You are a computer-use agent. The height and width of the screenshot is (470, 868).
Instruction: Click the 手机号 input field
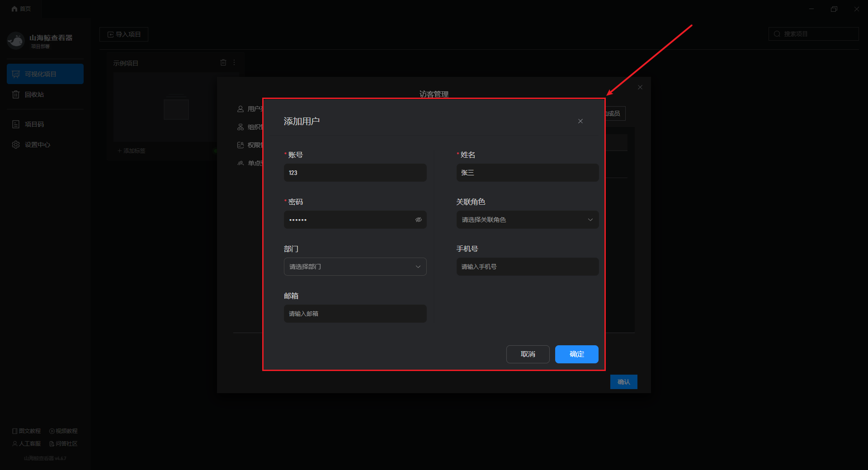[x=527, y=267]
